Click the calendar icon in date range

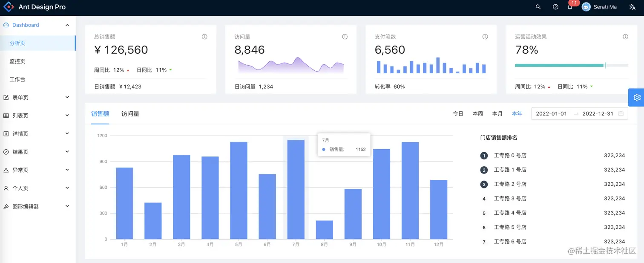[621, 114]
